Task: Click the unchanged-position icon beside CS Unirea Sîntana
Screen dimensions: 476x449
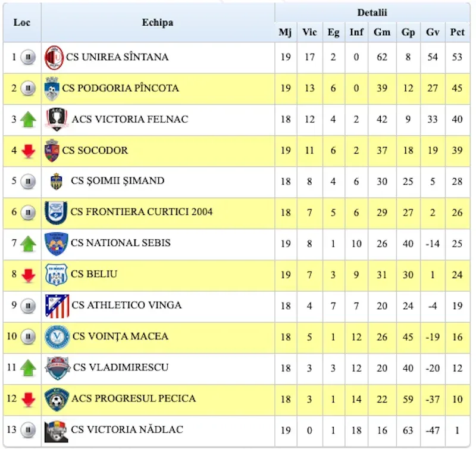Action: click(x=28, y=57)
